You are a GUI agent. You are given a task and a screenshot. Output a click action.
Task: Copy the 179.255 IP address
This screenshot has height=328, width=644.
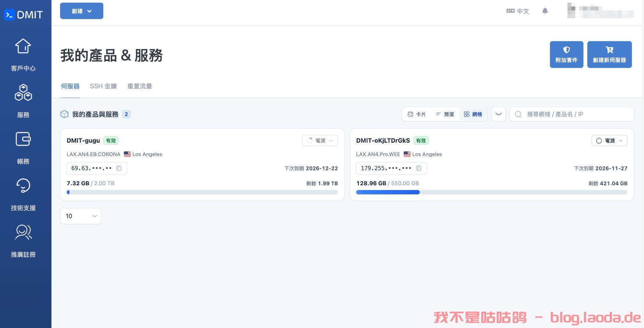coord(419,168)
